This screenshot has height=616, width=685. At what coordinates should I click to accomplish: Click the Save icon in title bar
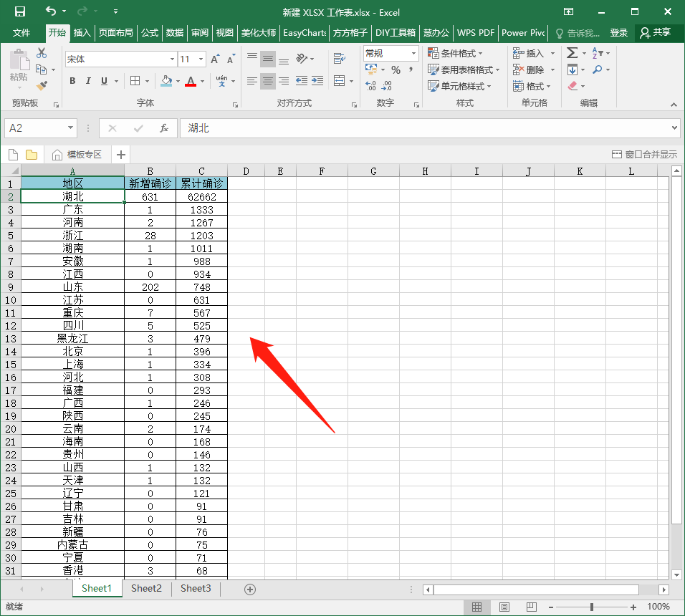coord(19,11)
